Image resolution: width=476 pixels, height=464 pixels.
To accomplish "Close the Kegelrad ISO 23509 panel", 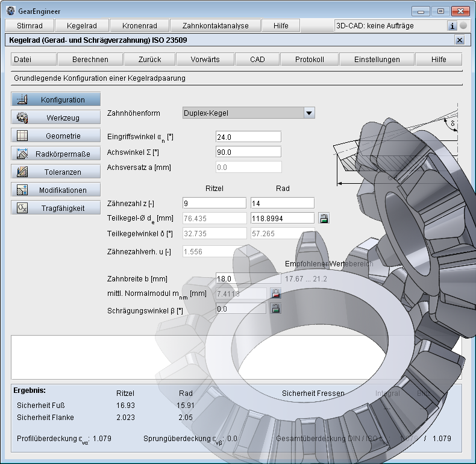I will click(x=460, y=40).
